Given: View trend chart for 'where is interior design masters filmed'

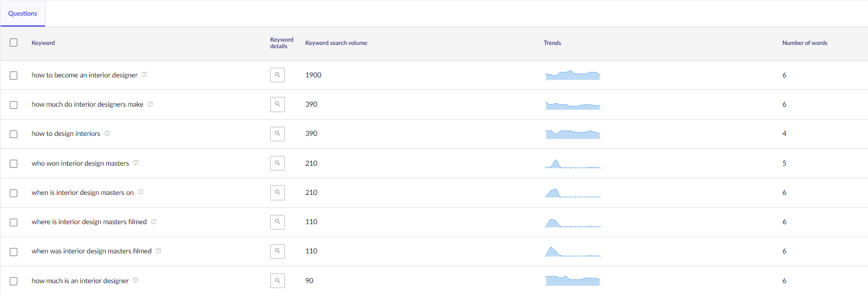Looking at the screenshot, I should 573,222.
